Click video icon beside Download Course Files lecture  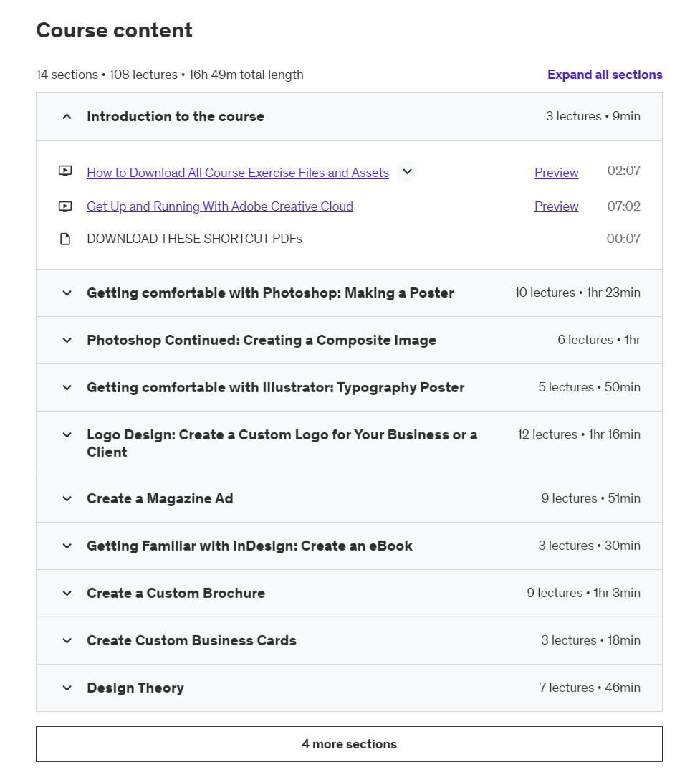point(65,171)
